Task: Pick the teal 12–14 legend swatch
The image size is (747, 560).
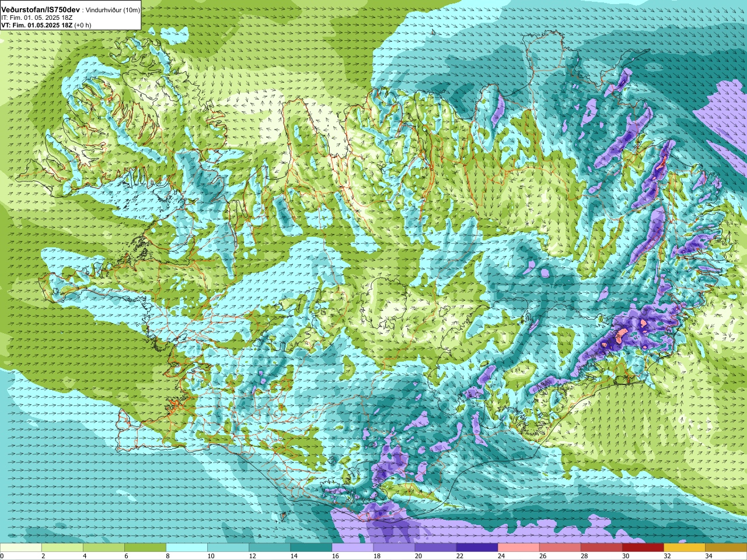Action: [270, 548]
